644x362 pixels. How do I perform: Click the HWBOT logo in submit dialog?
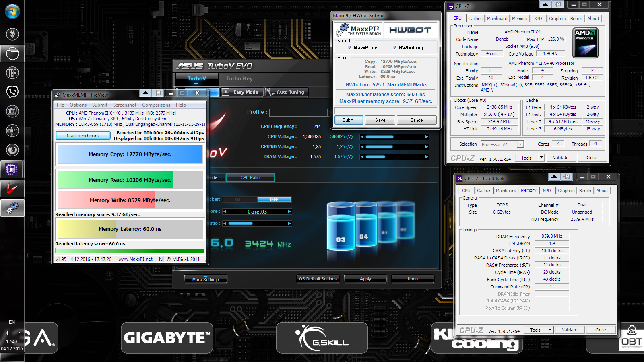pos(410,30)
